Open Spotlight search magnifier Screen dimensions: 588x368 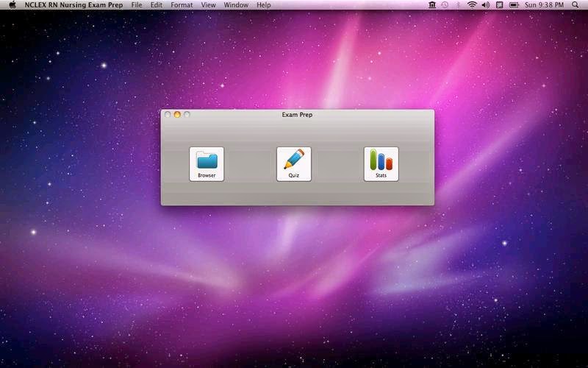575,5
